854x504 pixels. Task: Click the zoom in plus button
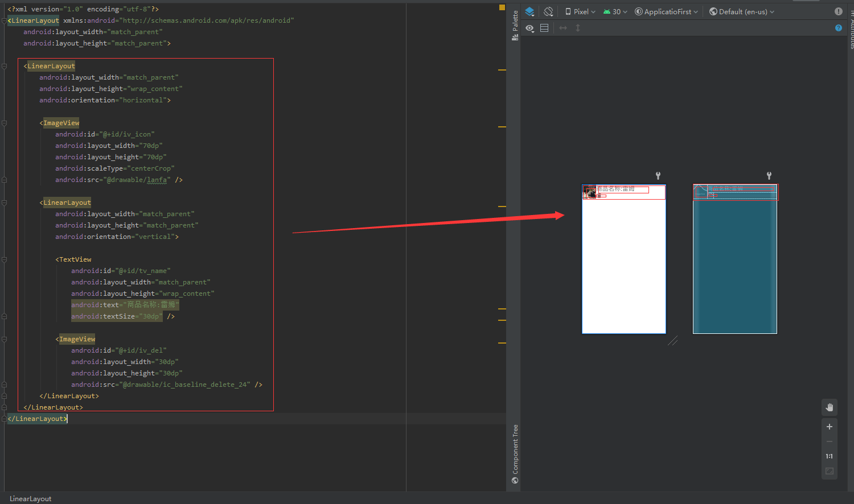click(830, 427)
